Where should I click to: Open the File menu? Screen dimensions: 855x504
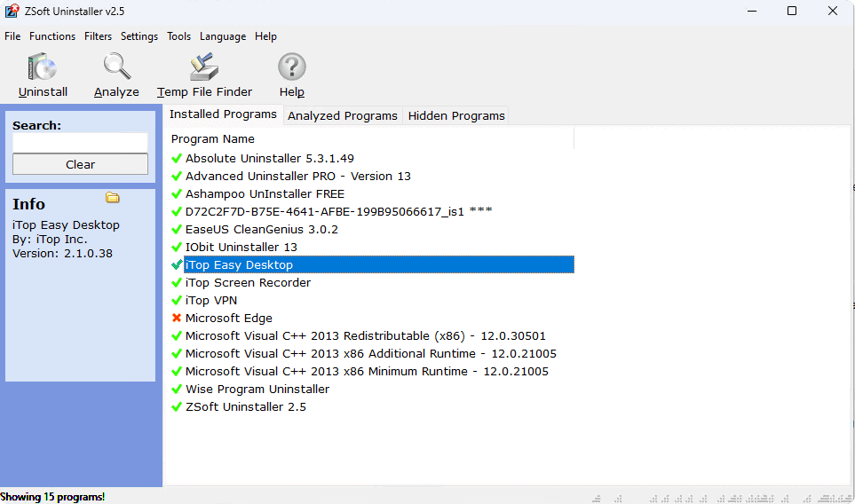point(12,36)
